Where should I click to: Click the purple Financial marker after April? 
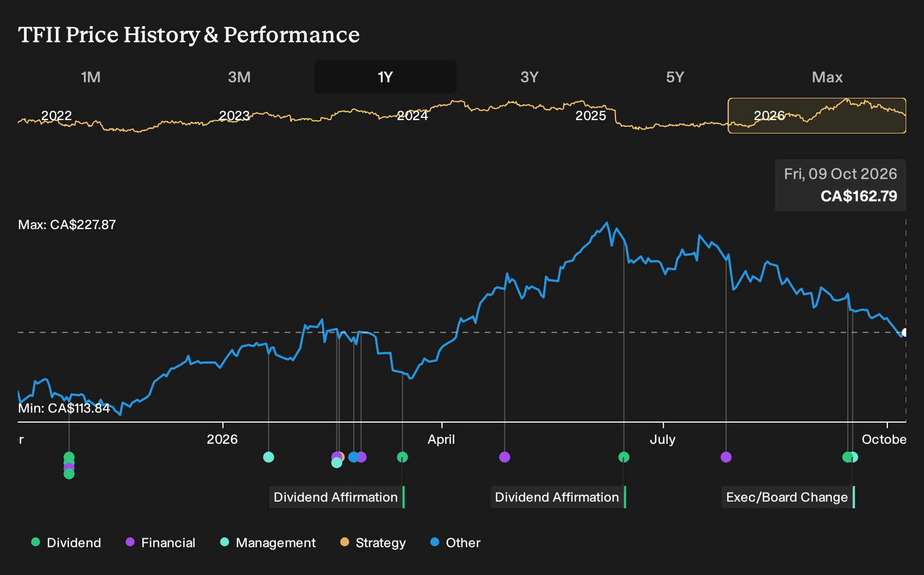click(505, 457)
